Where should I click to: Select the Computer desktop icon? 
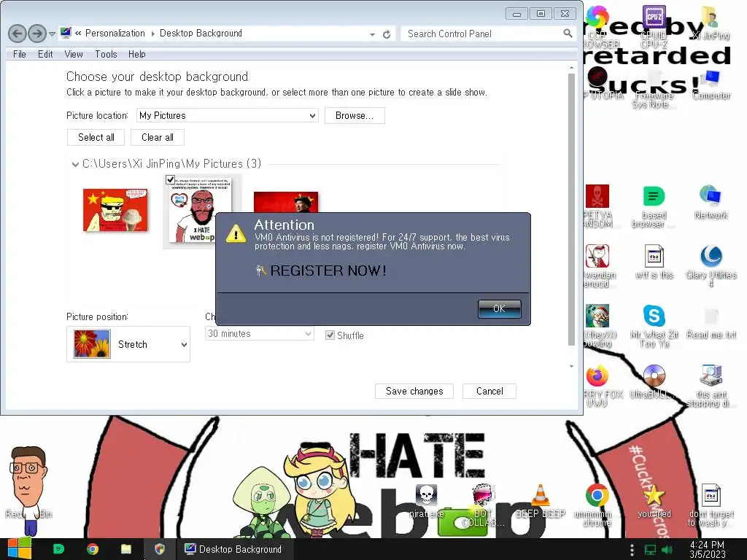point(711,85)
